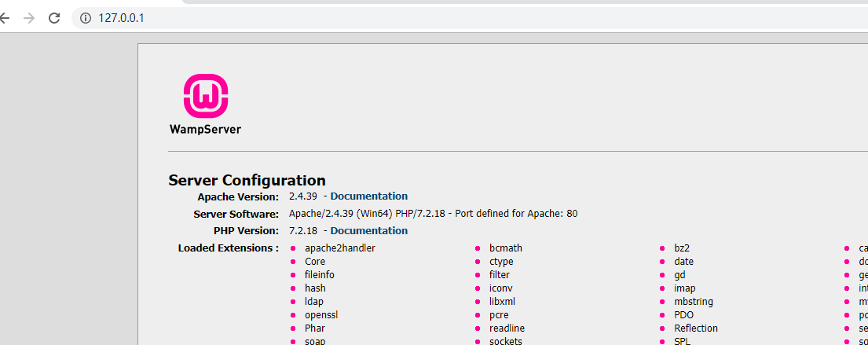This screenshot has width=868, height=345.
Task: Click the 'apache2handler' extension entry
Action: (340, 248)
